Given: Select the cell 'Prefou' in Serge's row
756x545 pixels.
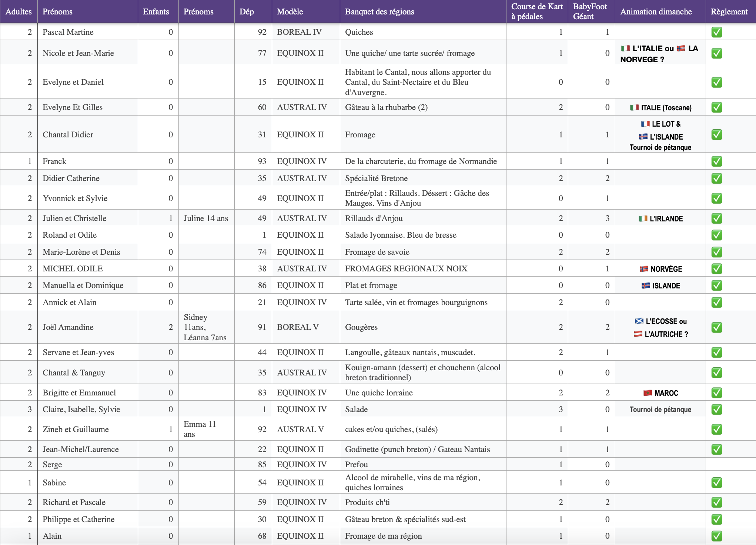Looking at the screenshot, I should point(423,464).
